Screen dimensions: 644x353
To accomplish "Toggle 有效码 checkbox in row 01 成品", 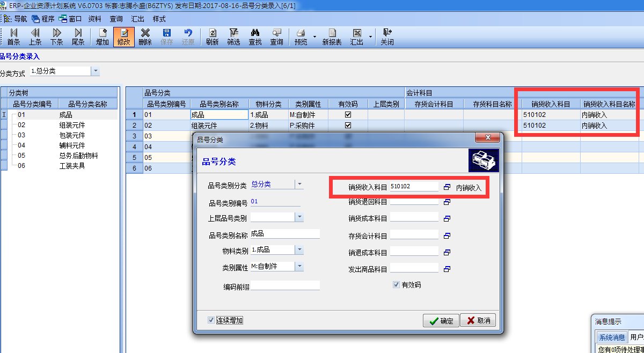I will coord(348,114).
